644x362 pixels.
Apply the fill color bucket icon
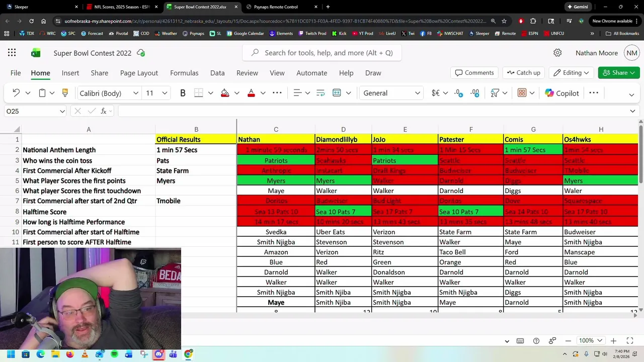coord(225,93)
